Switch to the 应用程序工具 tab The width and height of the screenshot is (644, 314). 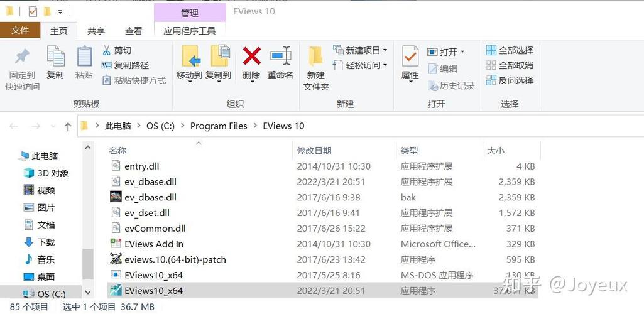189,31
